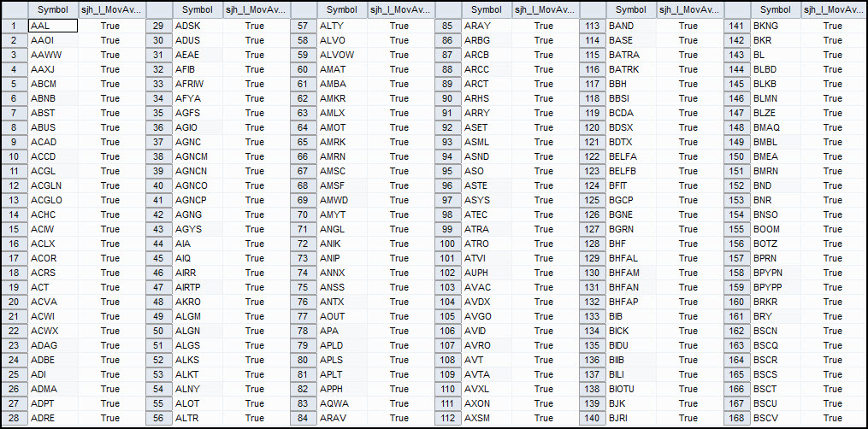Image resolution: width=868 pixels, height=429 pixels.
Task: Click the AAOI symbol cell
Action: click(52, 40)
